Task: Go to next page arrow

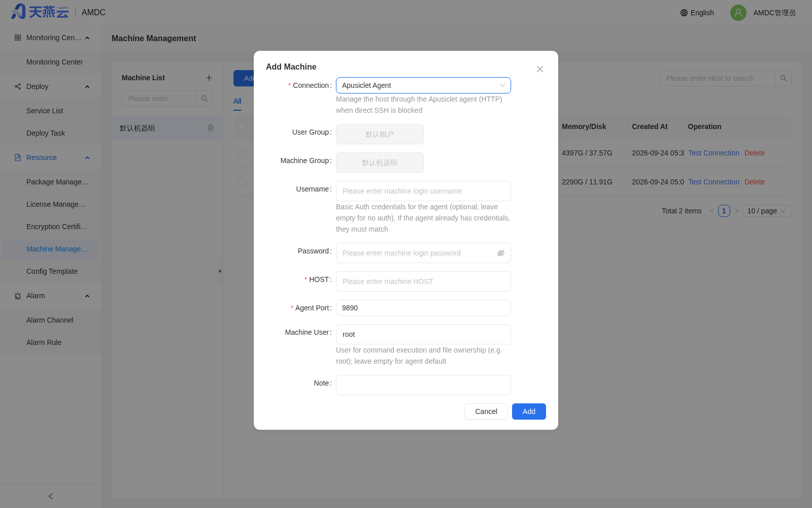Action: (736, 211)
